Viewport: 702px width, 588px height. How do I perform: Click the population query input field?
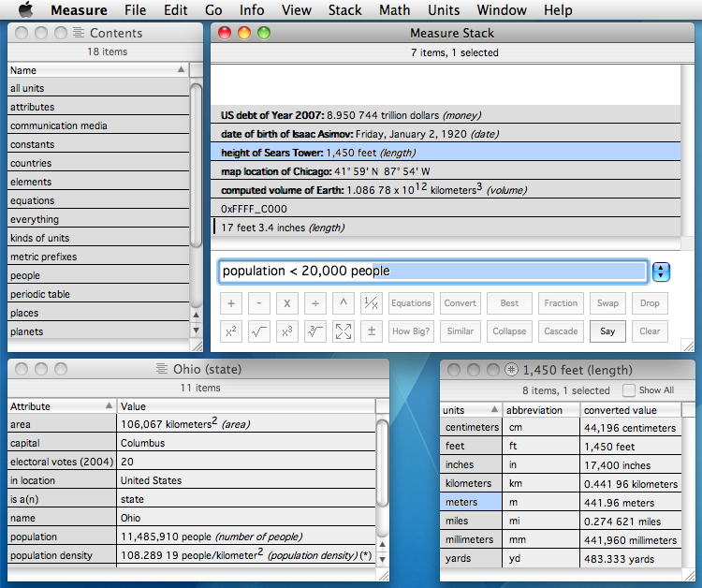[433, 272]
